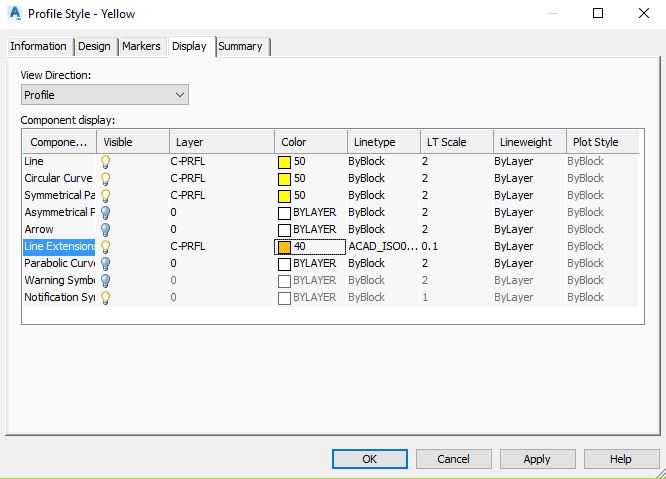666x479 pixels.
Task: Select the Circular Curve component name
Action: 59,178
